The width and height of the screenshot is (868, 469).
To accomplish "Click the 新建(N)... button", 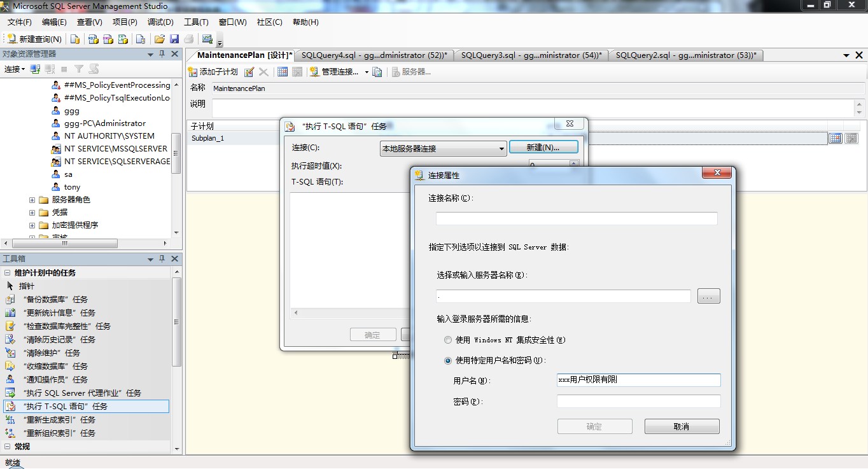I will coord(543,147).
